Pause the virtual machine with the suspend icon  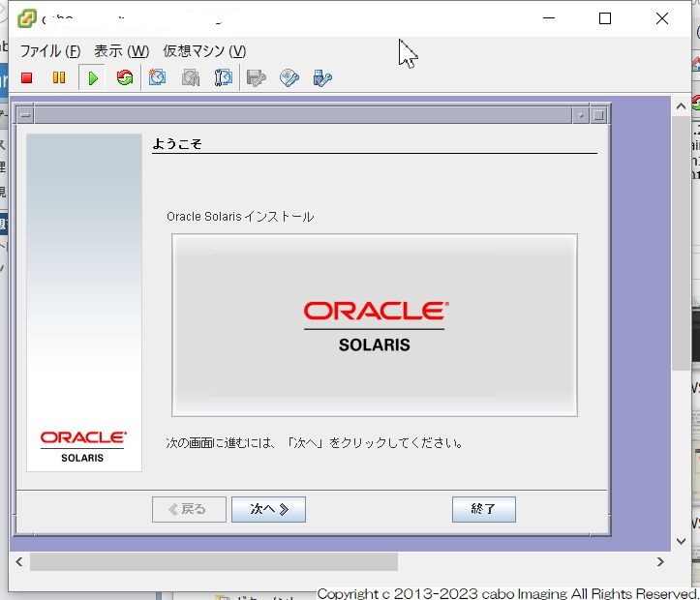click(x=59, y=78)
